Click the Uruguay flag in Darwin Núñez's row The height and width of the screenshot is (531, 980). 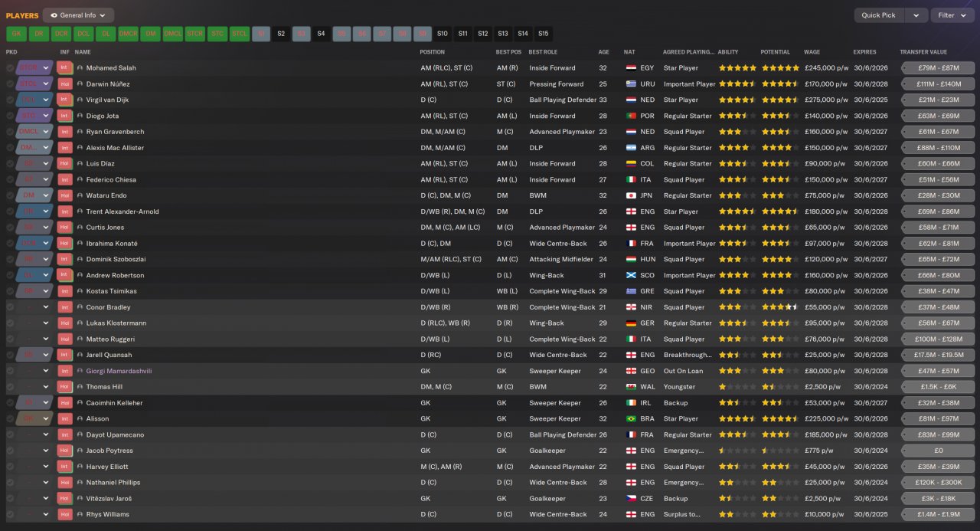click(631, 84)
